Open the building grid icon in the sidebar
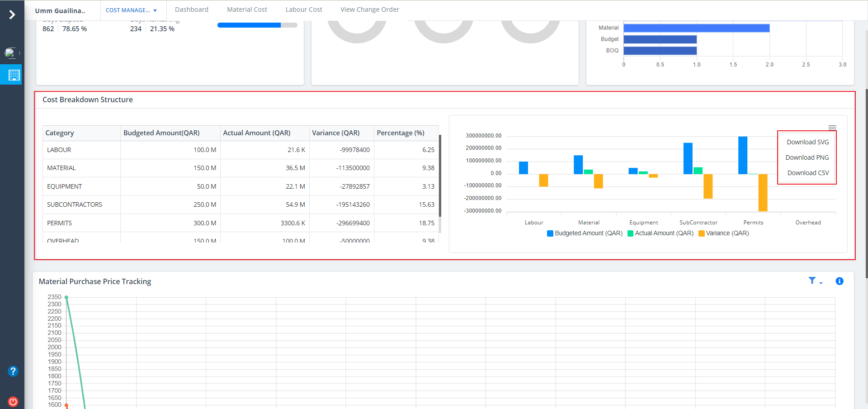Image resolution: width=868 pixels, height=409 pixels. coord(14,75)
